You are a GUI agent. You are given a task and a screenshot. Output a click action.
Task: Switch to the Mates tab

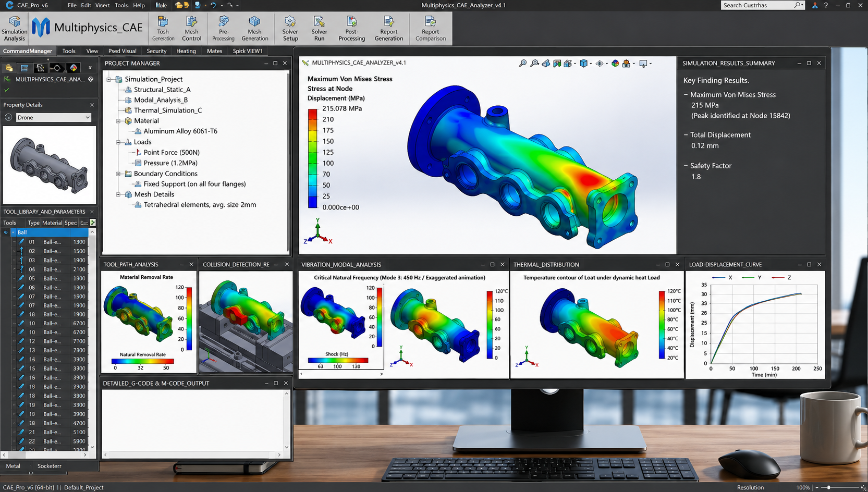click(214, 51)
